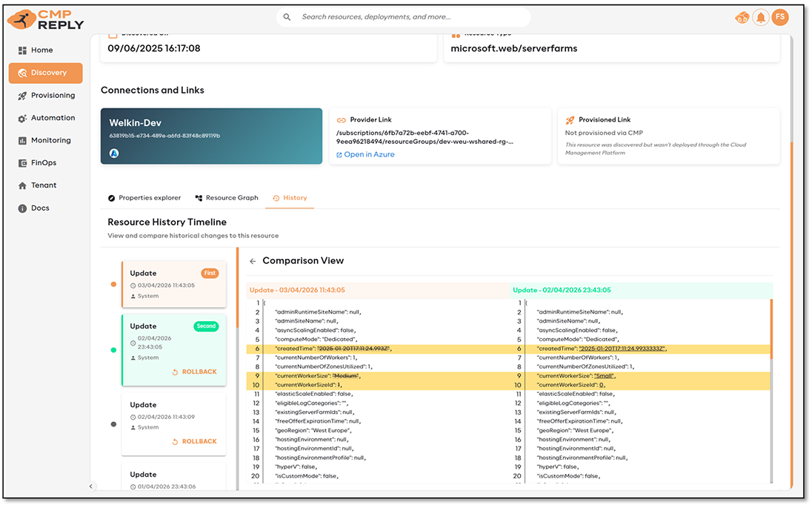Open the FS user profile avatar
Image resolution: width=812 pixels, height=508 pixels.
780,17
